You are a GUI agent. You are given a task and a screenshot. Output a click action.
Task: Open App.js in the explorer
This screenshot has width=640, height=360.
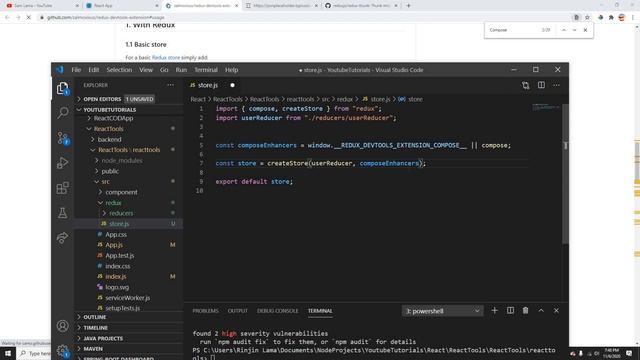(114, 245)
